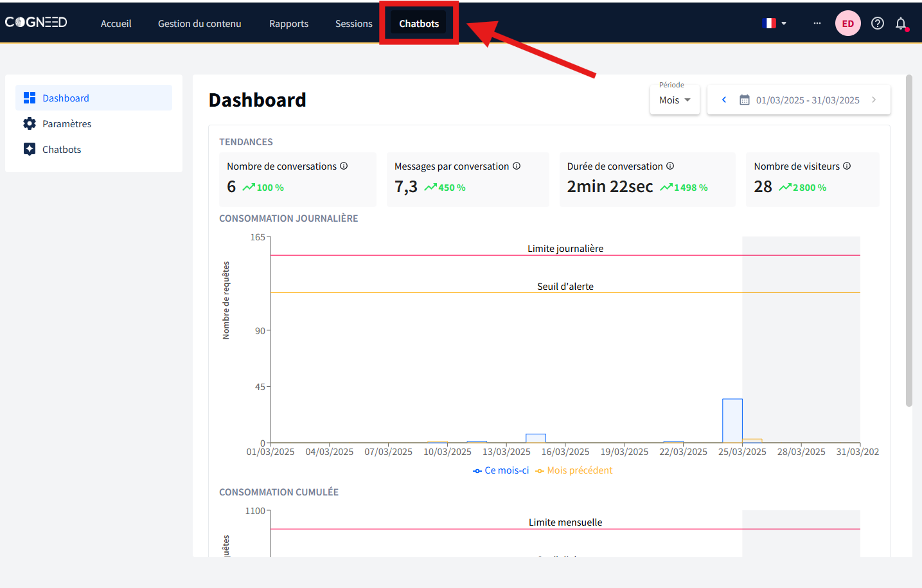Open the notifications bell
Image resolution: width=922 pixels, height=588 pixels.
901,24
